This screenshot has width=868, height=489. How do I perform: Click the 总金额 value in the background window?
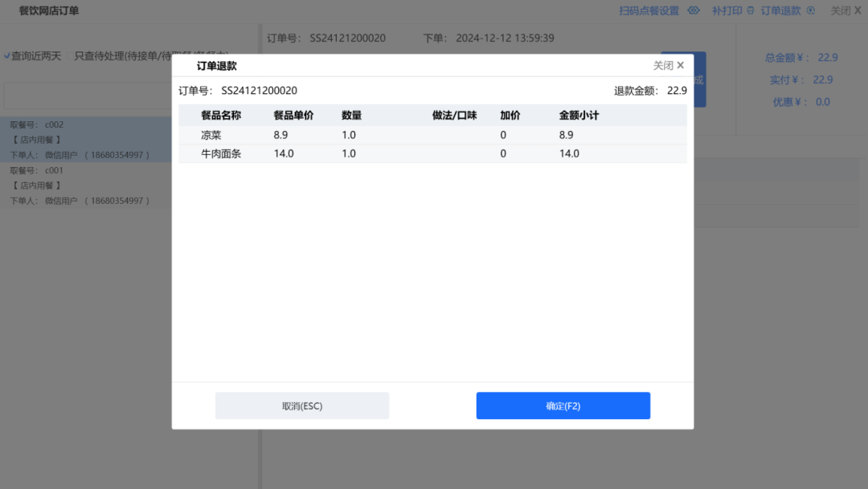(x=828, y=58)
